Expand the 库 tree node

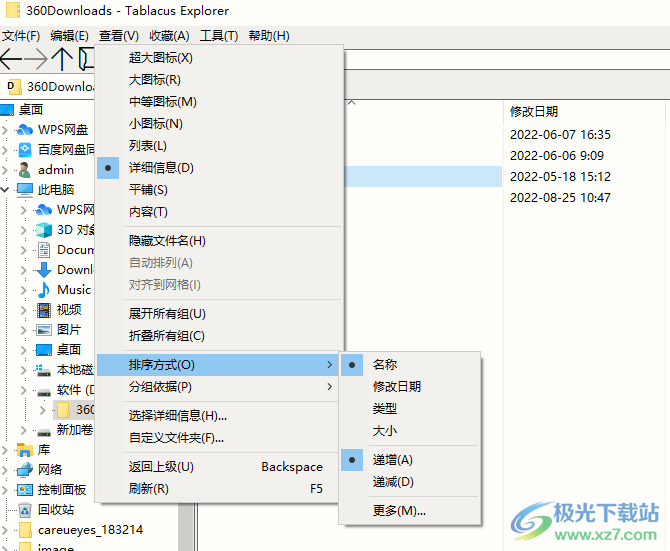point(5,450)
